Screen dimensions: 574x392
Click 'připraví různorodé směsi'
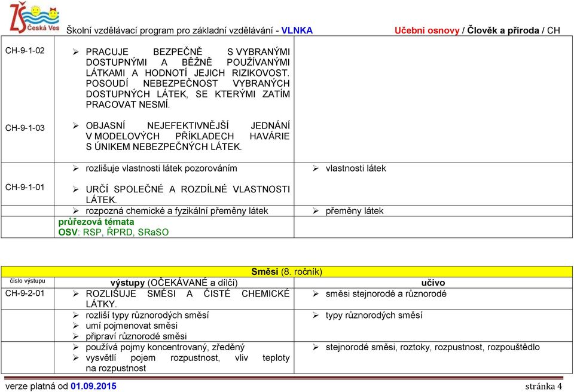[136, 336]
